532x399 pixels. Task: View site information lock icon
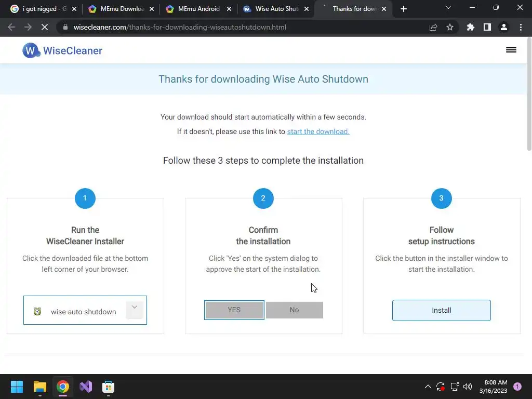(x=65, y=27)
